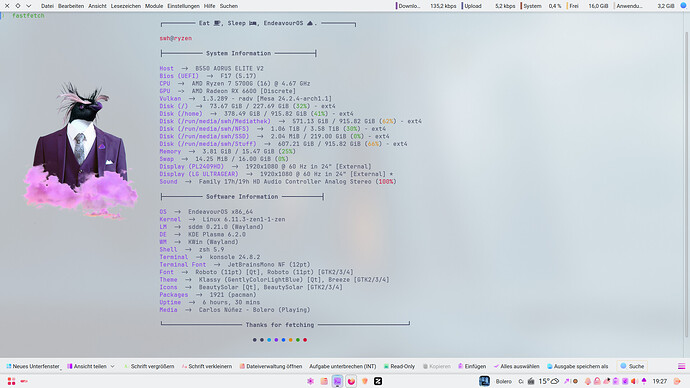The height and width of the screenshot is (388, 690).
Task: Increase font size with Schrift vergrößern
Action: (x=149, y=366)
